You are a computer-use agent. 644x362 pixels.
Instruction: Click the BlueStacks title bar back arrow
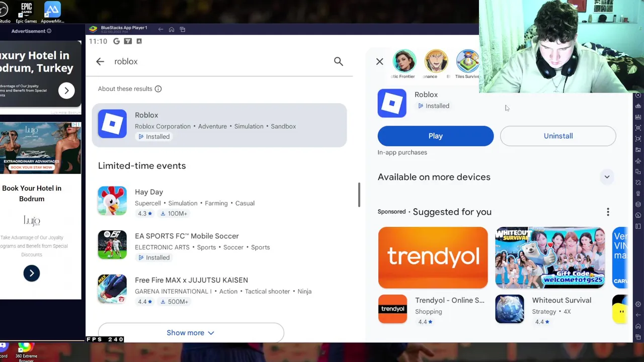(x=160, y=30)
